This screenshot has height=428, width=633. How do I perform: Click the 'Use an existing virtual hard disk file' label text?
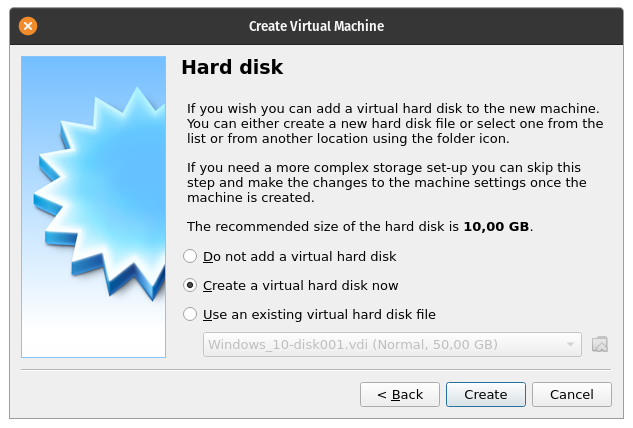[319, 314]
